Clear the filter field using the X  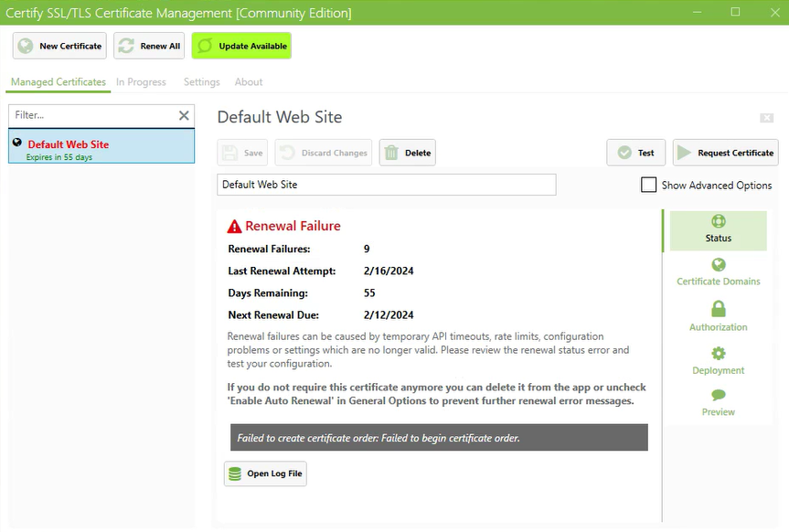[x=183, y=115]
